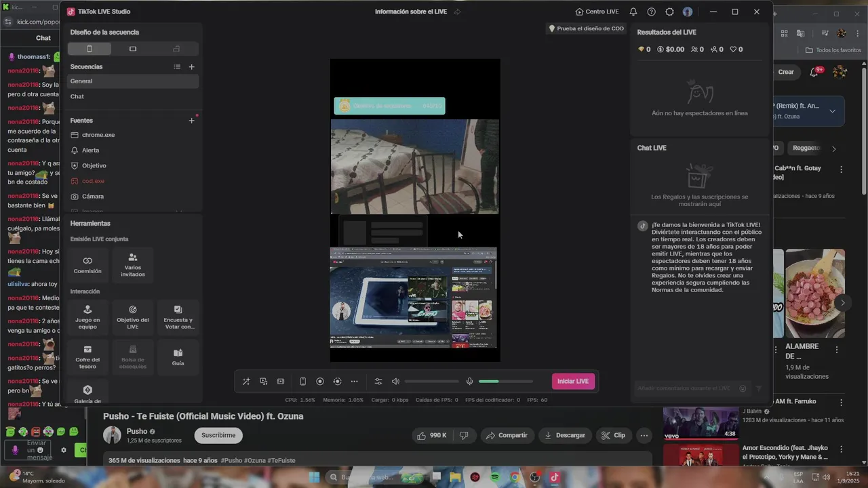Dislike the YouTube video

465,435
